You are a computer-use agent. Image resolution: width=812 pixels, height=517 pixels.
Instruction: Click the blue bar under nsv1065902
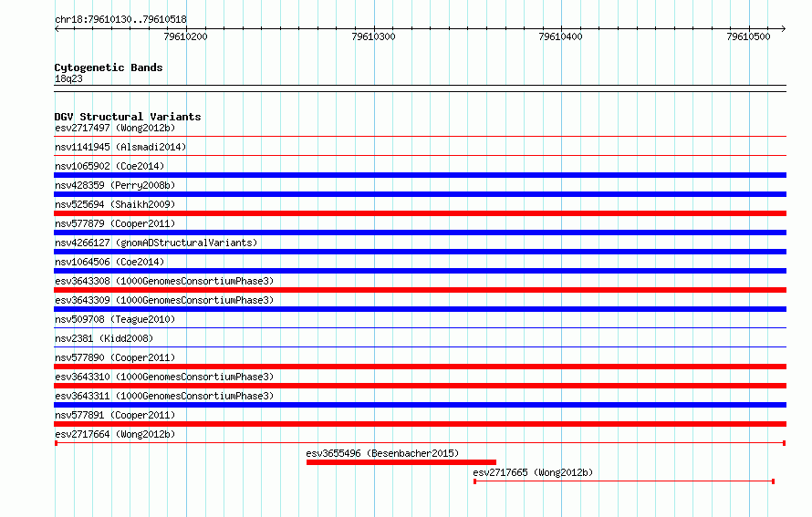(420, 175)
